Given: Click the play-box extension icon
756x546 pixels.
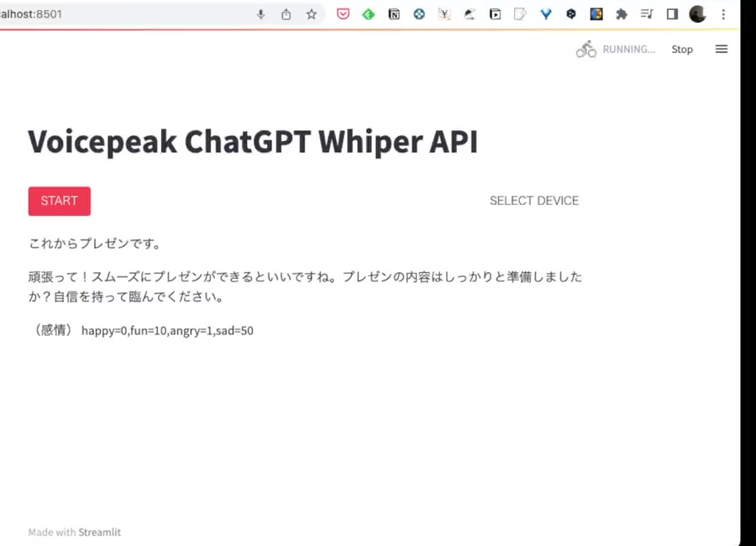Looking at the screenshot, I should pos(495,14).
